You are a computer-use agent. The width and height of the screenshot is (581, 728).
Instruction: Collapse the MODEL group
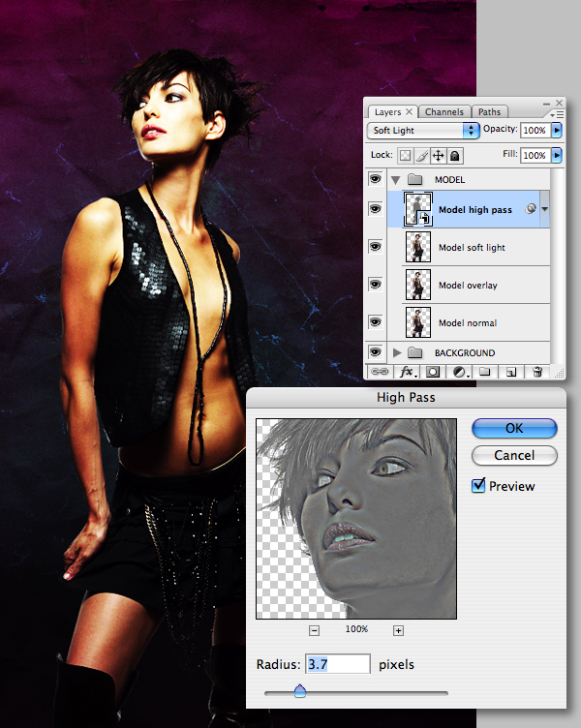[396, 180]
